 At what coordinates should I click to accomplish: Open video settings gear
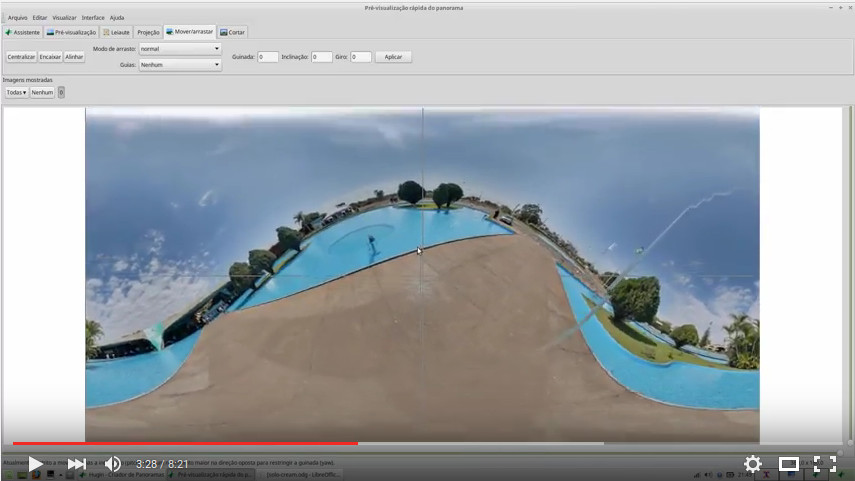click(752, 464)
